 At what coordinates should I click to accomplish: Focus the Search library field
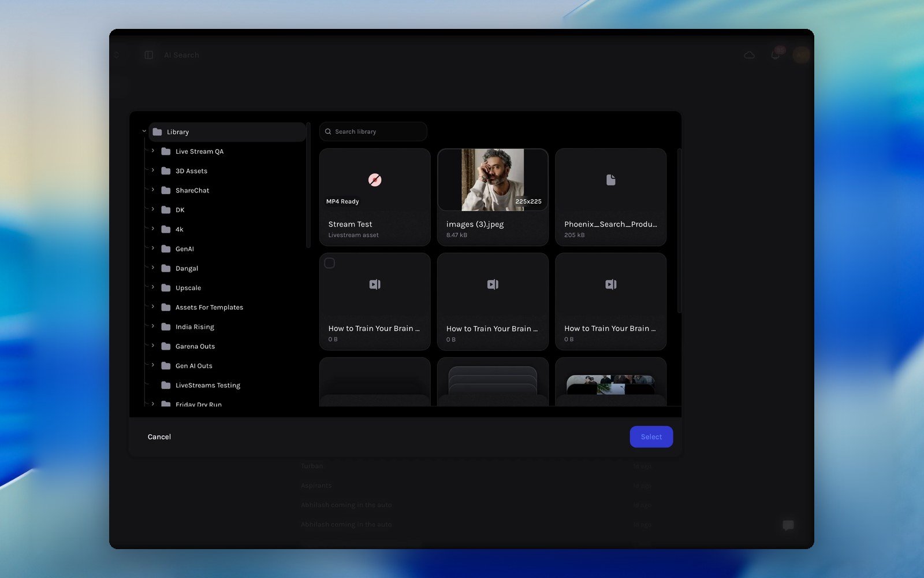click(373, 132)
